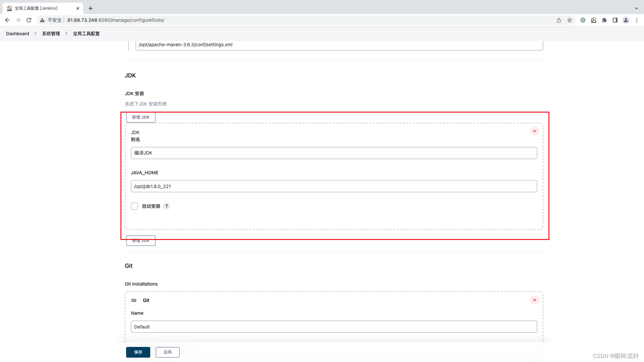Click the Git installations label
Image resolution: width=644 pixels, height=362 pixels.
point(141,284)
